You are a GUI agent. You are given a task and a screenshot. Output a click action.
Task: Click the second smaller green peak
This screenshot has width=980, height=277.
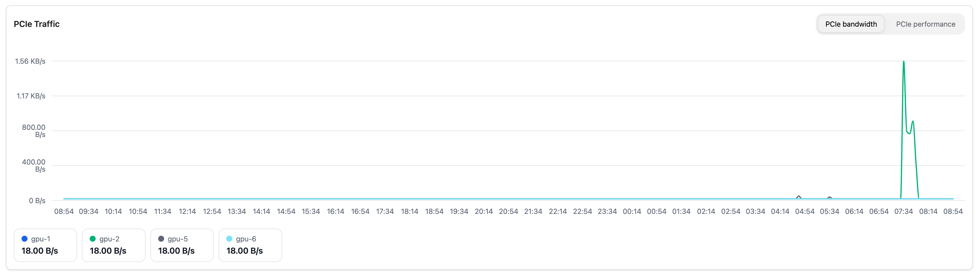click(913, 122)
